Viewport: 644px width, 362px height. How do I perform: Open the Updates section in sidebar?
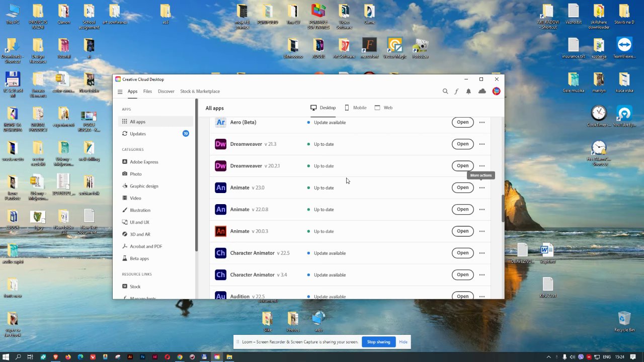tap(155, 134)
